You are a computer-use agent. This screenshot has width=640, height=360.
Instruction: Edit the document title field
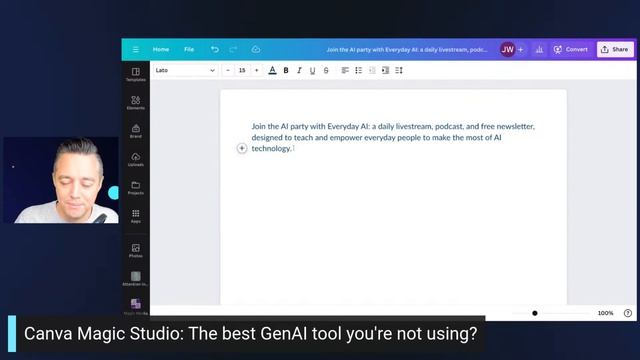[407, 50]
